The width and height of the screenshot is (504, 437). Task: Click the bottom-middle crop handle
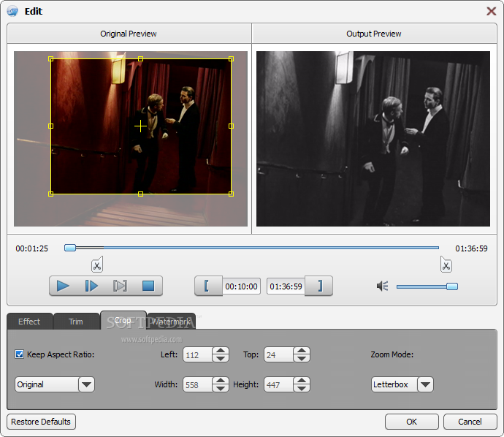pos(140,194)
